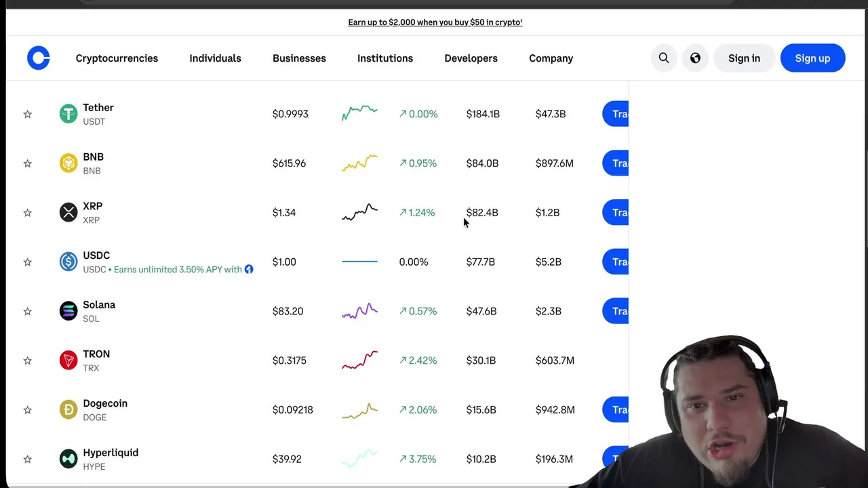Star Dogecoin to add to watchlist
Image resolution: width=868 pixels, height=488 pixels.
click(x=28, y=410)
